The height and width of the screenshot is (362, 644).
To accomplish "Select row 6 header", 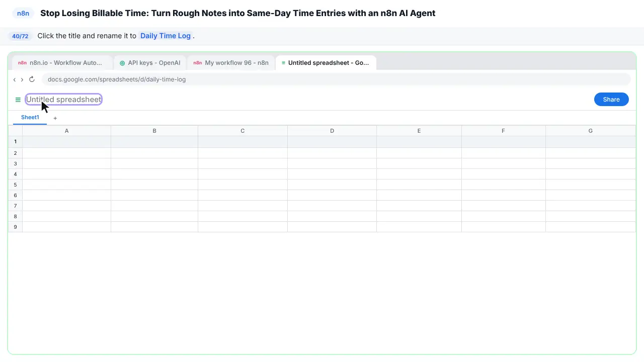I will (x=15, y=195).
